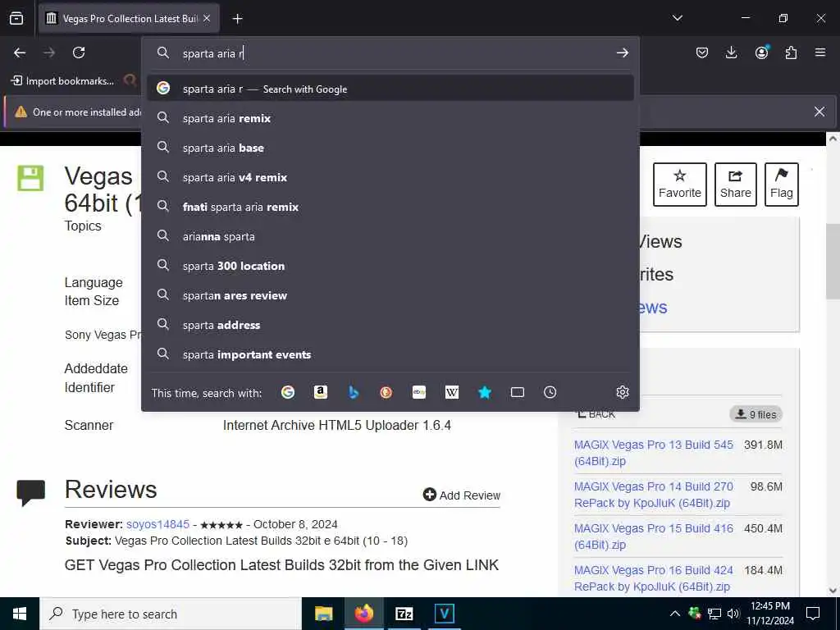
Task: Choose suggestion 'sparta aria remix'
Action: pyautogui.click(x=390, y=118)
